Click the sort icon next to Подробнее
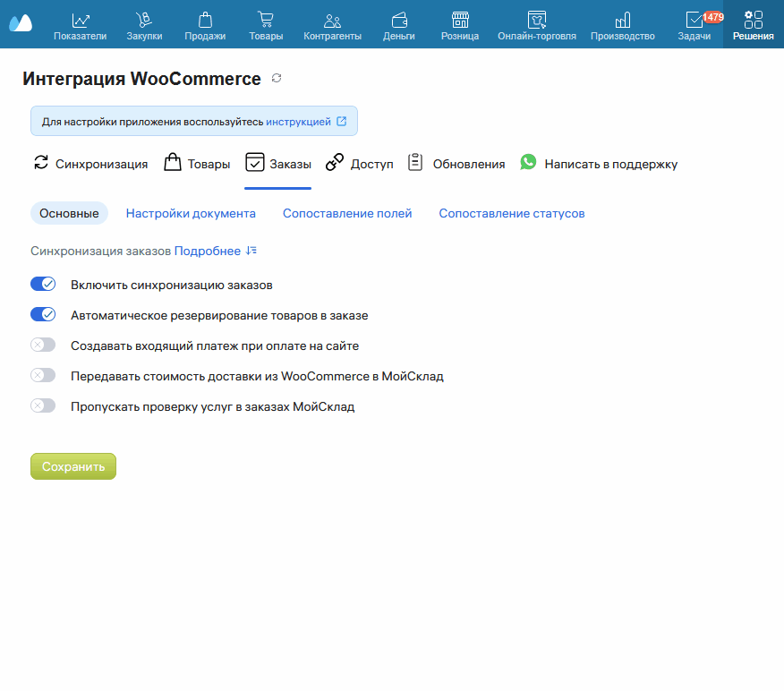This screenshot has height=691, width=784. tap(251, 251)
